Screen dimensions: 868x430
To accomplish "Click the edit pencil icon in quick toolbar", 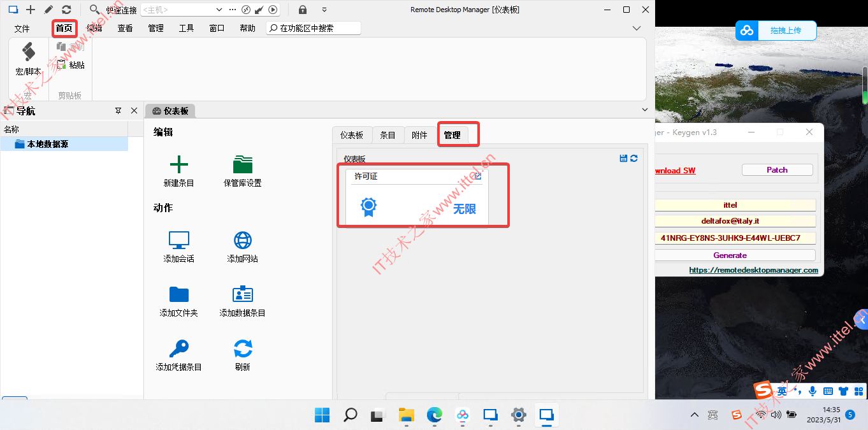I will 48,10.
